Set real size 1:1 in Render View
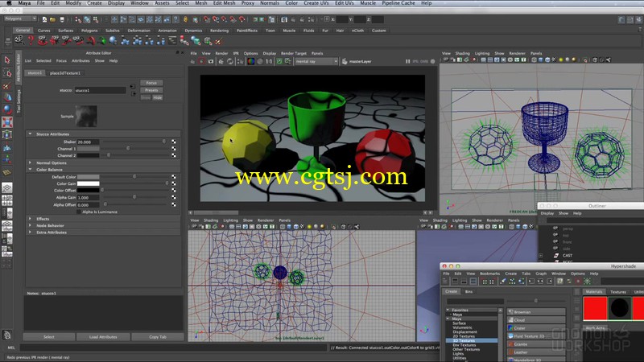This screenshot has height=362, width=644. click(x=269, y=61)
